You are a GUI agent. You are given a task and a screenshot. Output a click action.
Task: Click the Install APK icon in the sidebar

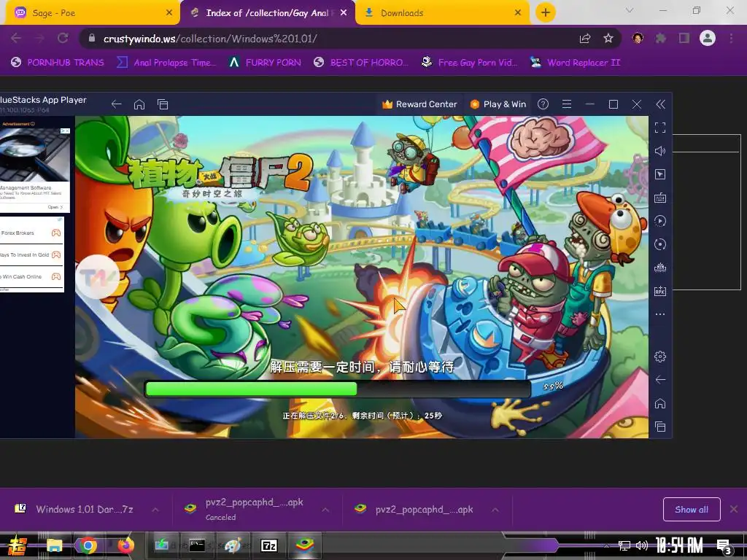click(659, 291)
